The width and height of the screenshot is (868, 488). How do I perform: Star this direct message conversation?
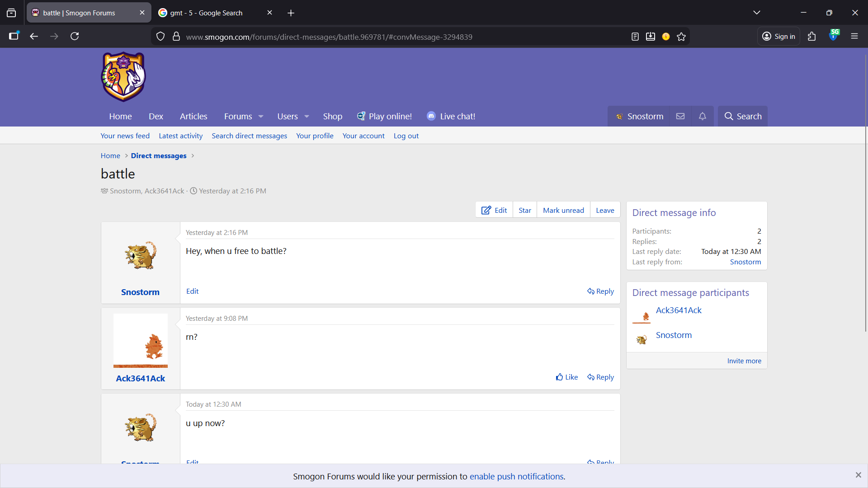click(524, 210)
